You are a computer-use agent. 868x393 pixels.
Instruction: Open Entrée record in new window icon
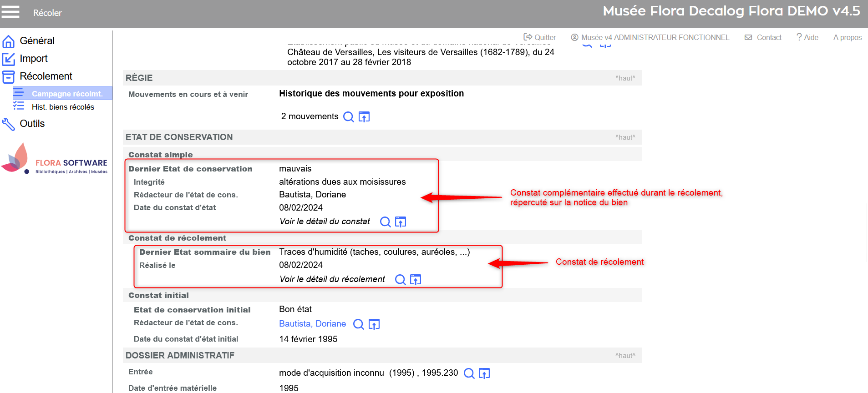[x=484, y=373]
